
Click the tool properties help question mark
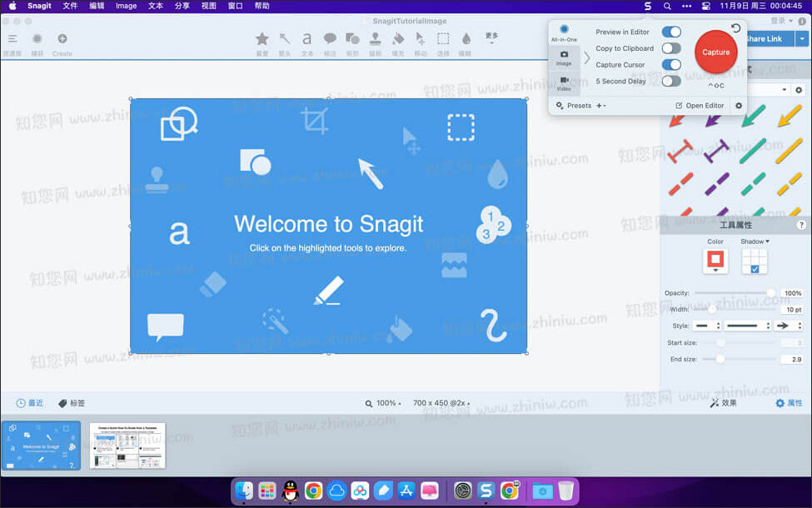(x=801, y=225)
